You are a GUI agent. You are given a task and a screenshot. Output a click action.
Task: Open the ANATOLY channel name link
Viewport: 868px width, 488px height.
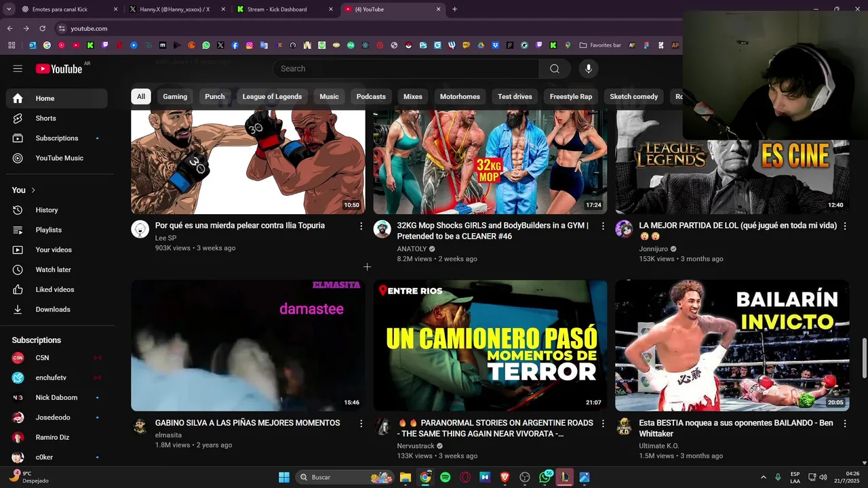pos(412,249)
